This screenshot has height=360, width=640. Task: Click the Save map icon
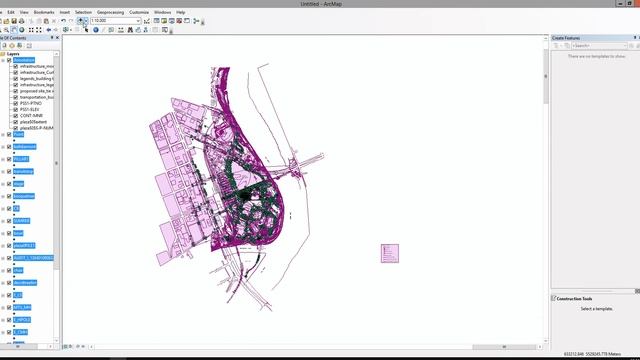pos(14,21)
